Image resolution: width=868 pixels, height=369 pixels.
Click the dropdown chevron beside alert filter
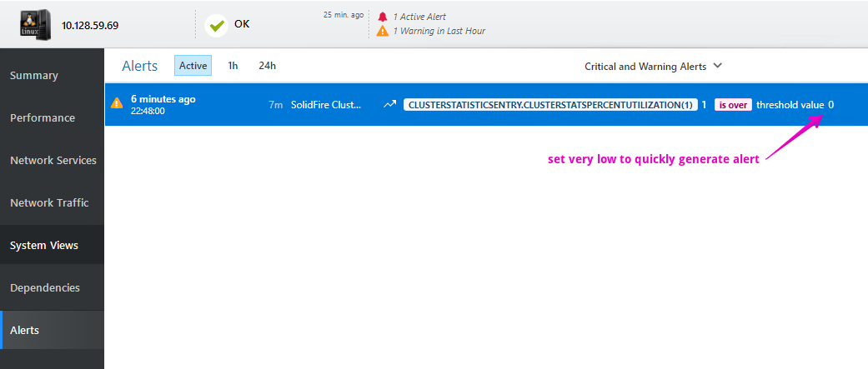coord(717,66)
